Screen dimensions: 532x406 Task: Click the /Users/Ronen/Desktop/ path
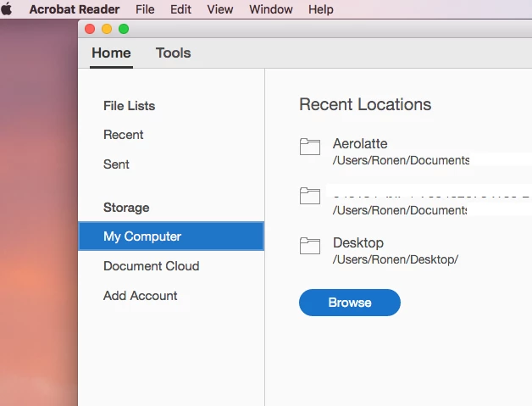396,259
